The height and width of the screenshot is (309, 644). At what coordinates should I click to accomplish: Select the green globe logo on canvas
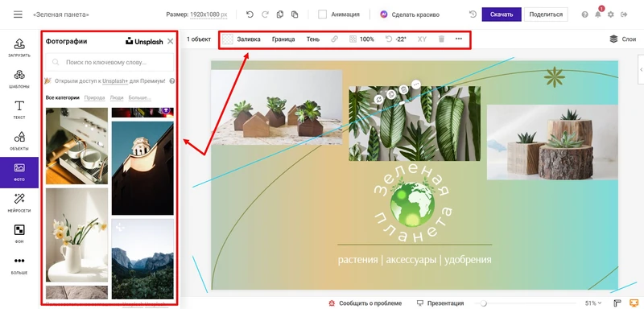tap(412, 205)
